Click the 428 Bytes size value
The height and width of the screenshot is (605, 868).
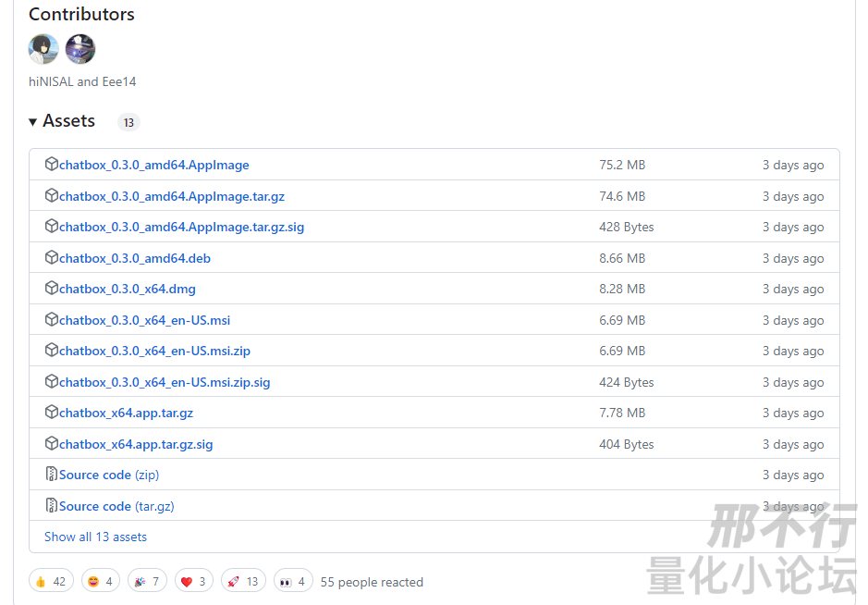coord(626,228)
